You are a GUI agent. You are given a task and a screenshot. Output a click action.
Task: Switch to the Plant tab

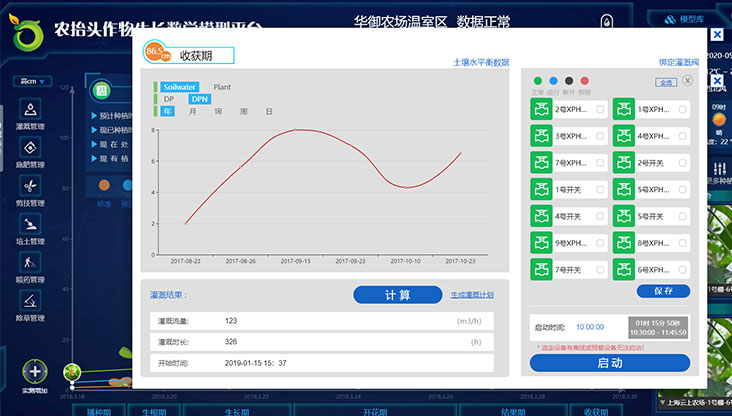pos(222,87)
